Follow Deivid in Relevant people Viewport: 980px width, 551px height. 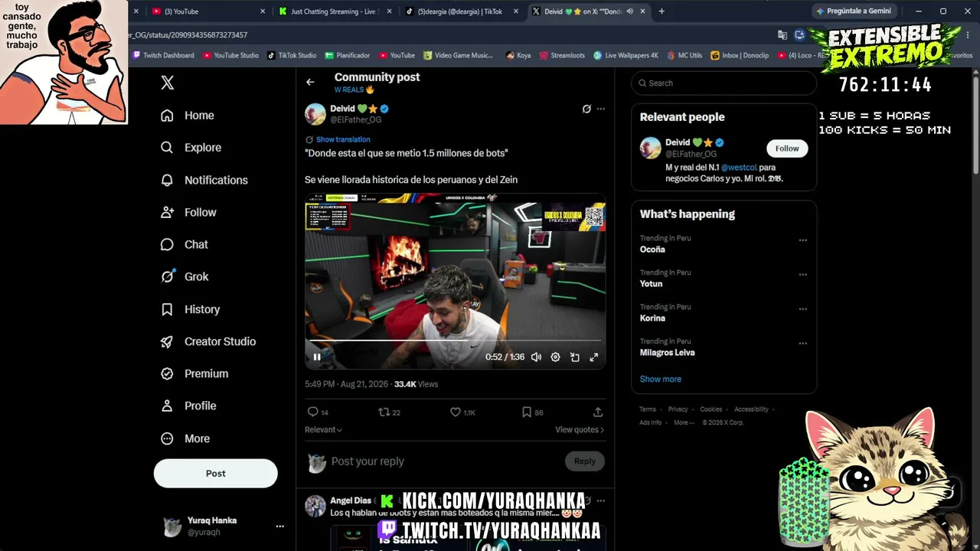click(x=787, y=148)
